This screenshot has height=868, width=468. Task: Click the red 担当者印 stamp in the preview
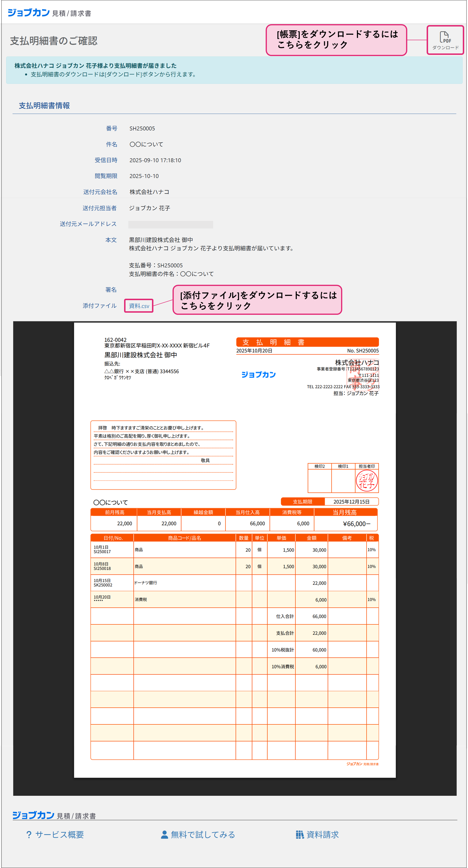coord(367,481)
